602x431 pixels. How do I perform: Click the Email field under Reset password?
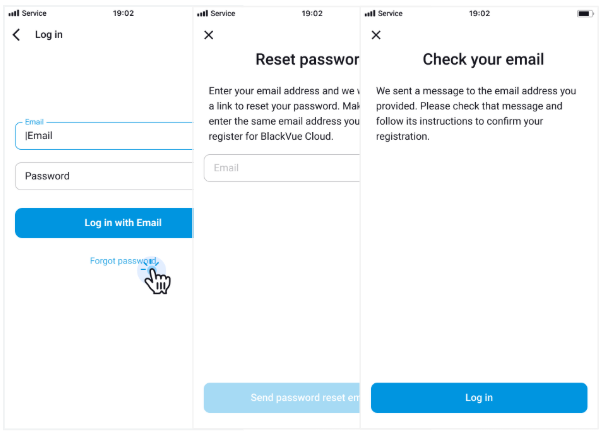click(282, 168)
